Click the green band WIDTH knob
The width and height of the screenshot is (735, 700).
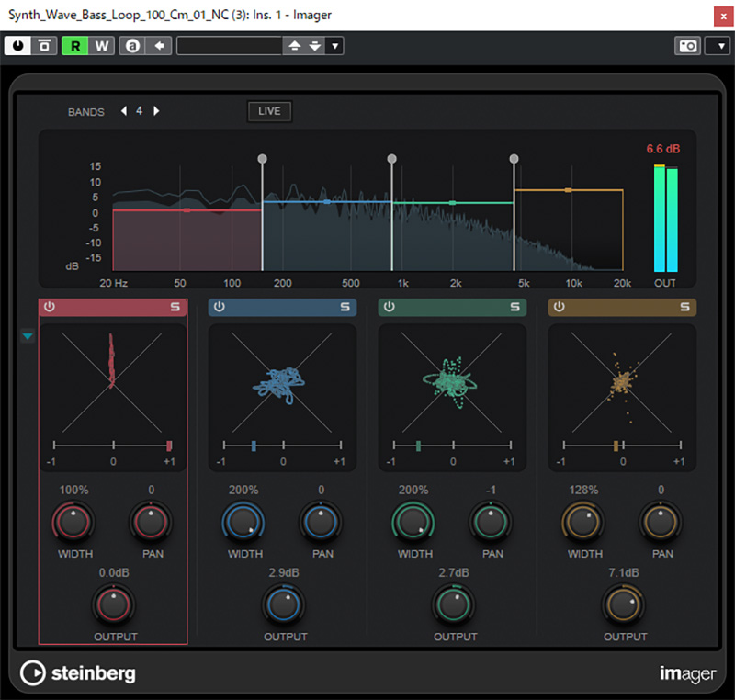point(413,522)
